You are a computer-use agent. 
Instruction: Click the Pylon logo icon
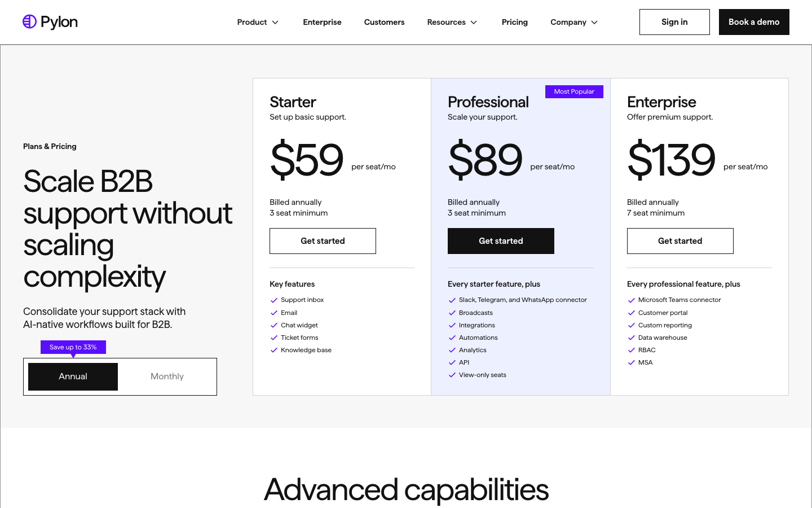pyautogui.click(x=29, y=21)
